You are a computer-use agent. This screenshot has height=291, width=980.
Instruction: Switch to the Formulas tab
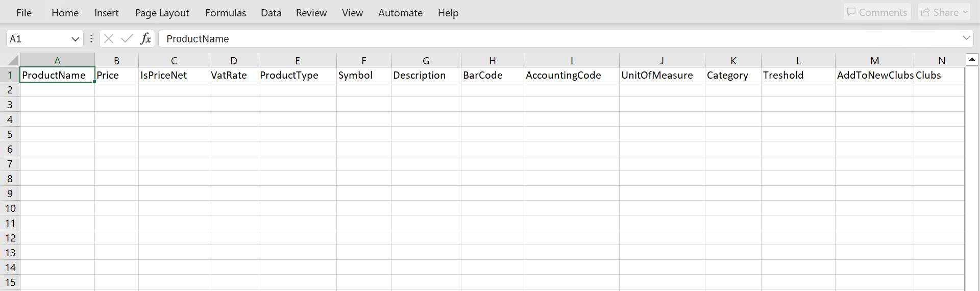pos(226,13)
